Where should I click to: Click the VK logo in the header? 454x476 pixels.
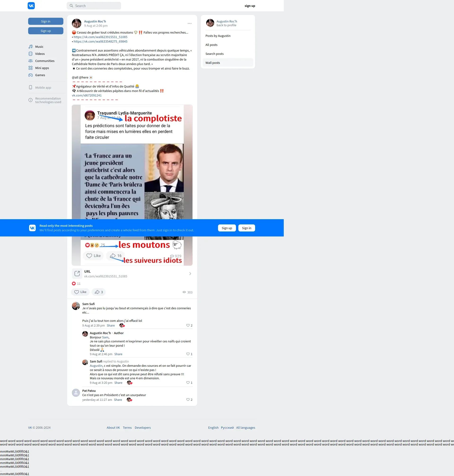pos(31,6)
